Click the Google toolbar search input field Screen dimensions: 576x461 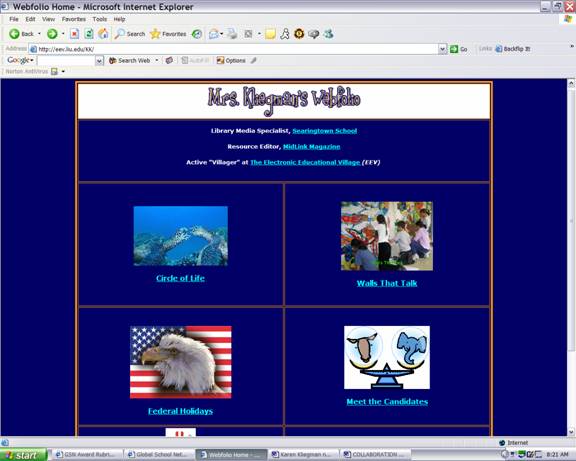[66, 61]
